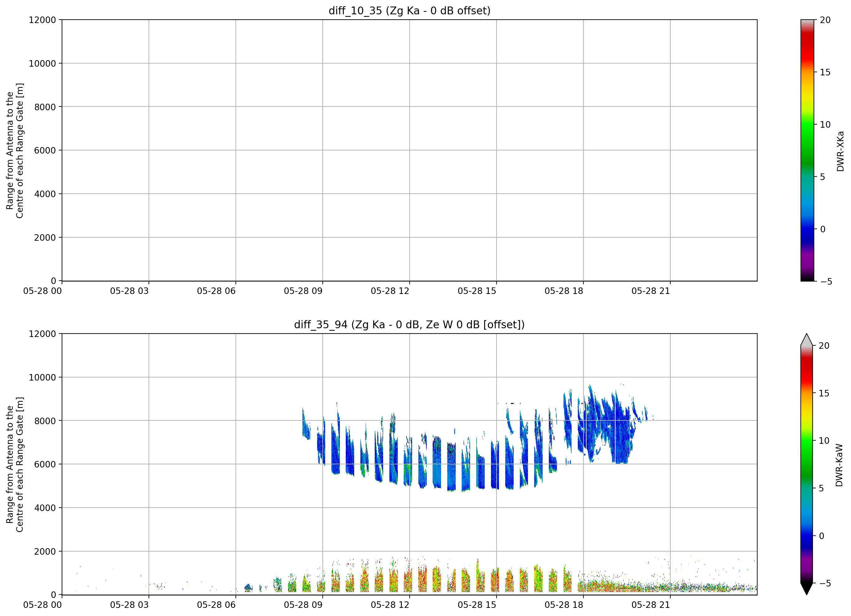
Task: Click the 6000 y-tick on the diff_35_94 plot
Action: (45, 464)
